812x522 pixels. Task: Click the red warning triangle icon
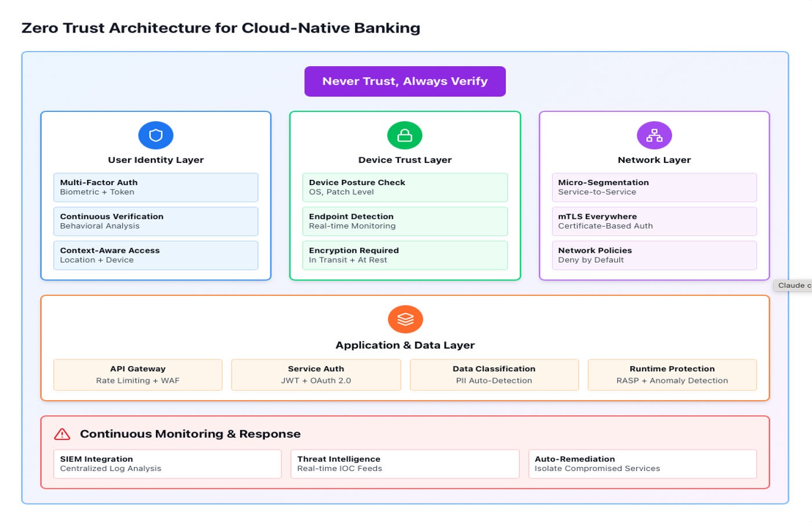coord(62,434)
